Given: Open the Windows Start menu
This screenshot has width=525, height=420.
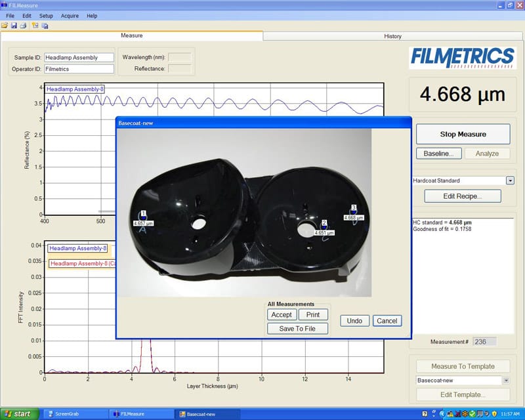Looking at the screenshot, I should (18, 414).
